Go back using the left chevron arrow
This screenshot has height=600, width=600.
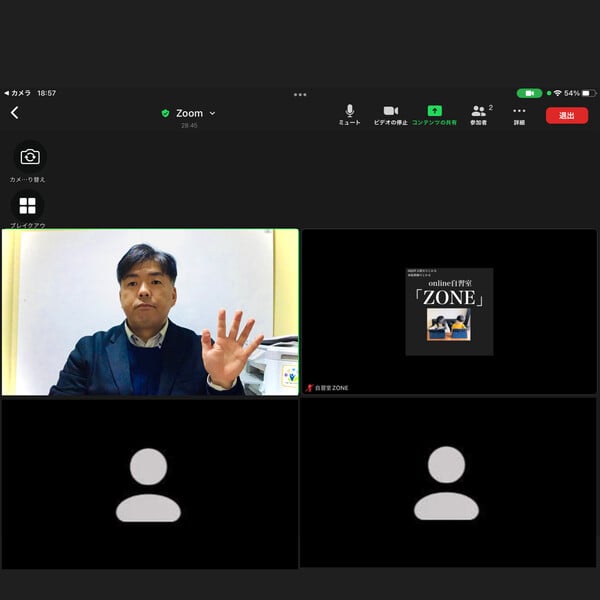(x=15, y=113)
